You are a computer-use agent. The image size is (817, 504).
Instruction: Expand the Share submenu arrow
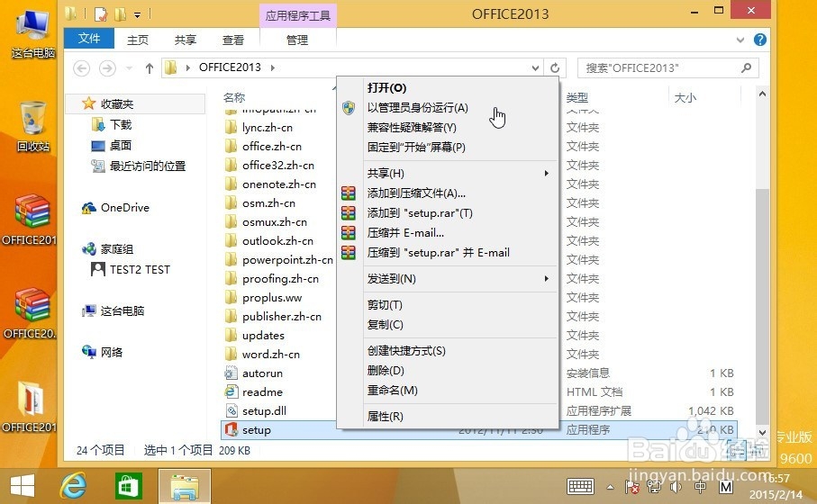point(546,173)
